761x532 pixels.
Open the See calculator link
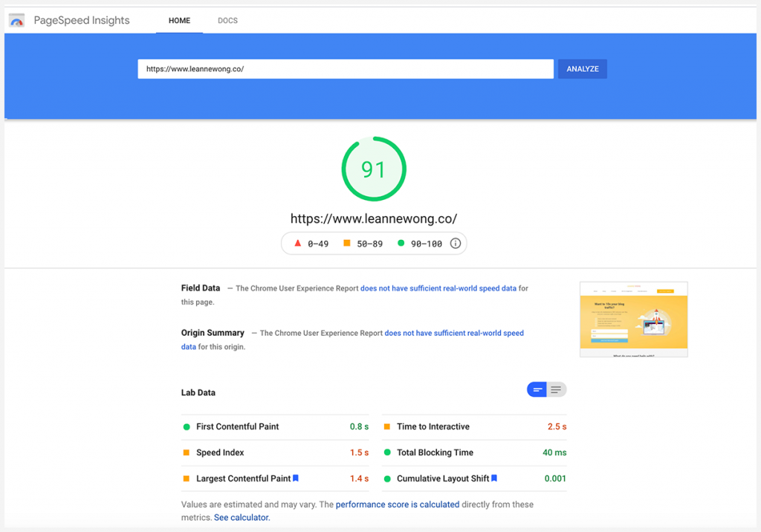(x=241, y=517)
